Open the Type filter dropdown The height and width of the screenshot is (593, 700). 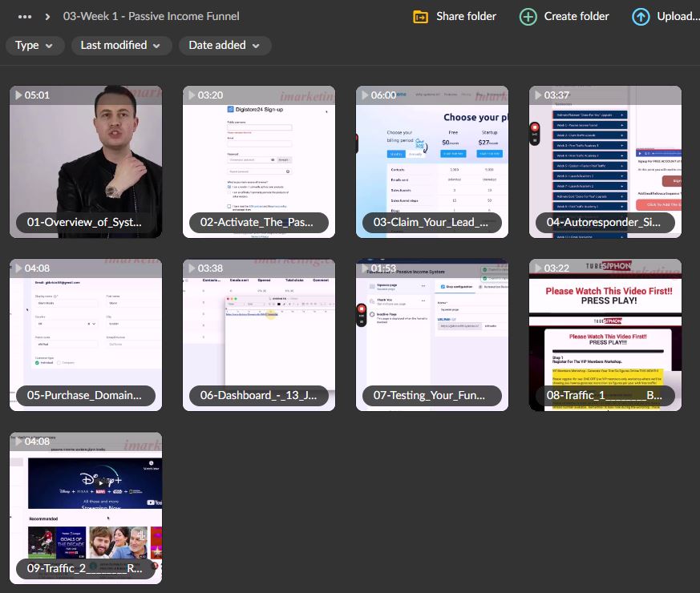click(34, 46)
